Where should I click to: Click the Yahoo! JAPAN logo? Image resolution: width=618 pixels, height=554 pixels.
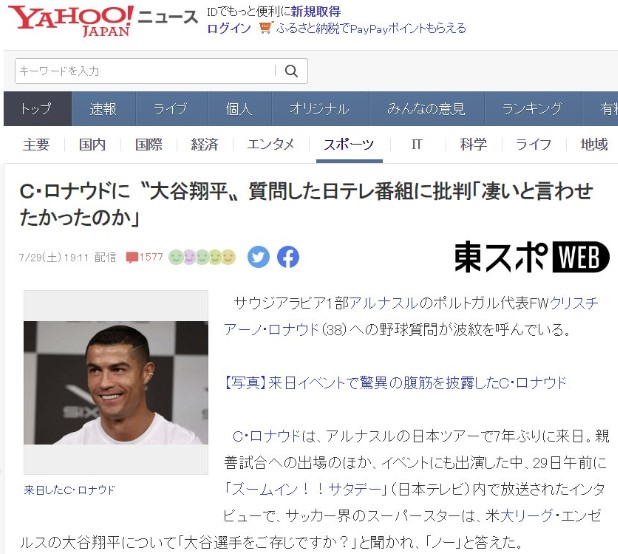point(71,20)
